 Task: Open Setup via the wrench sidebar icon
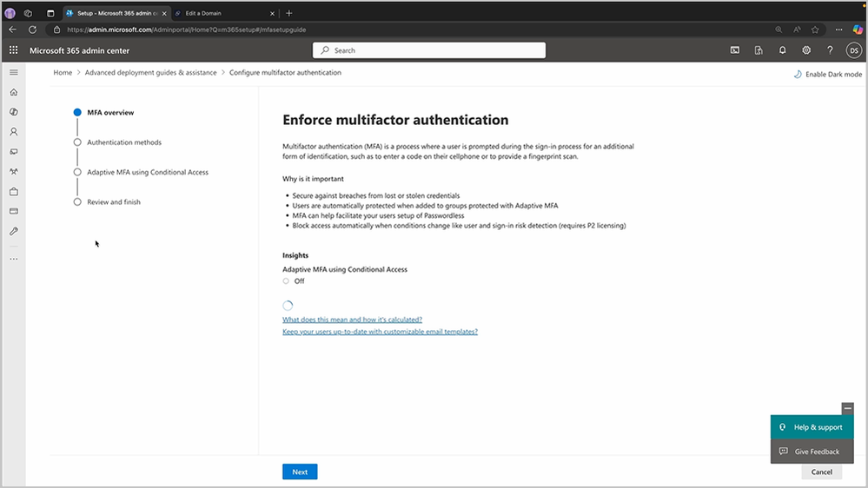pos(14,231)
